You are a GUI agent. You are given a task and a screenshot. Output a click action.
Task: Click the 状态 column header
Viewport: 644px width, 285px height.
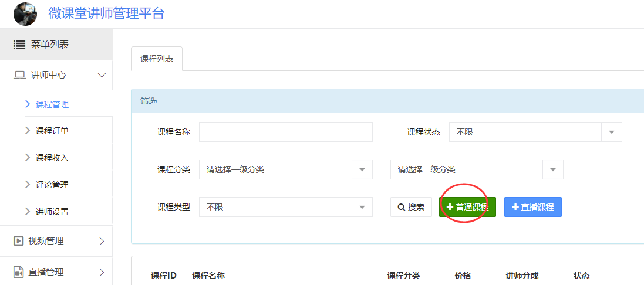(x=581, y=276)
